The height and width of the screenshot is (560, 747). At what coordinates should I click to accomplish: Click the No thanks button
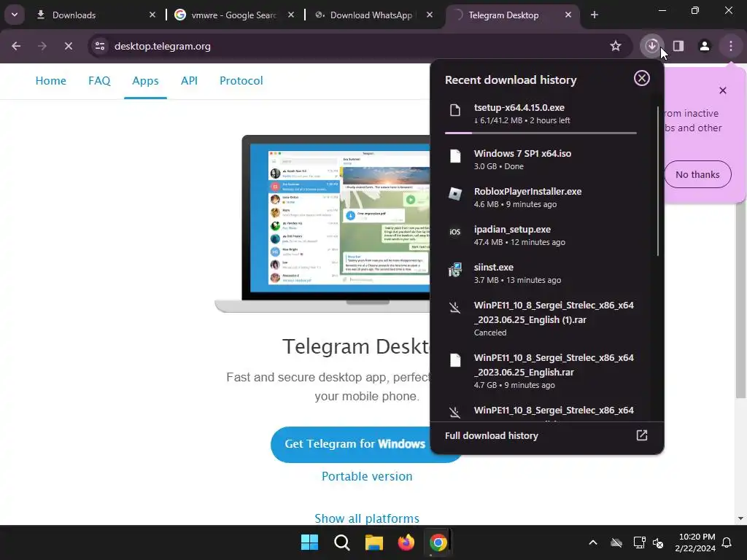697,174
